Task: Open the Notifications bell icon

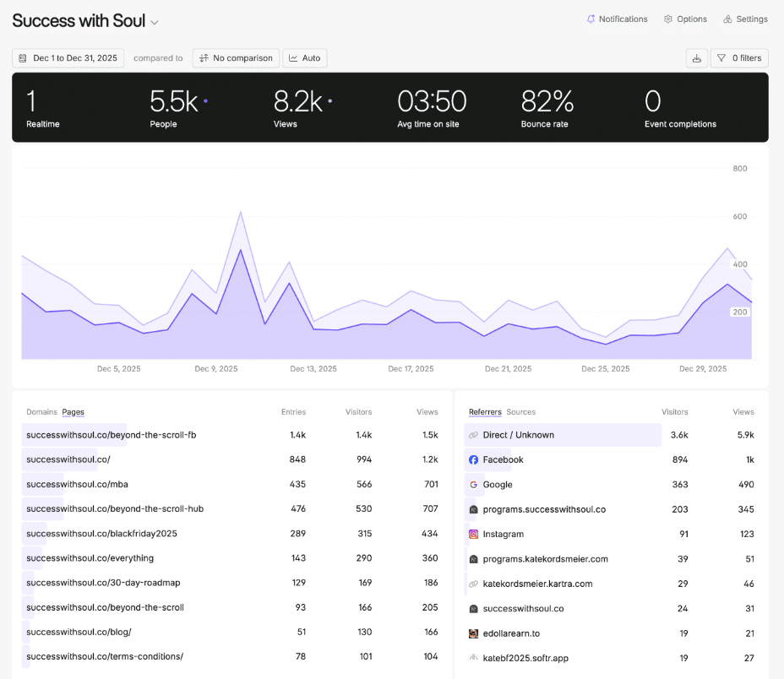Action: click(x=593, y=19)
